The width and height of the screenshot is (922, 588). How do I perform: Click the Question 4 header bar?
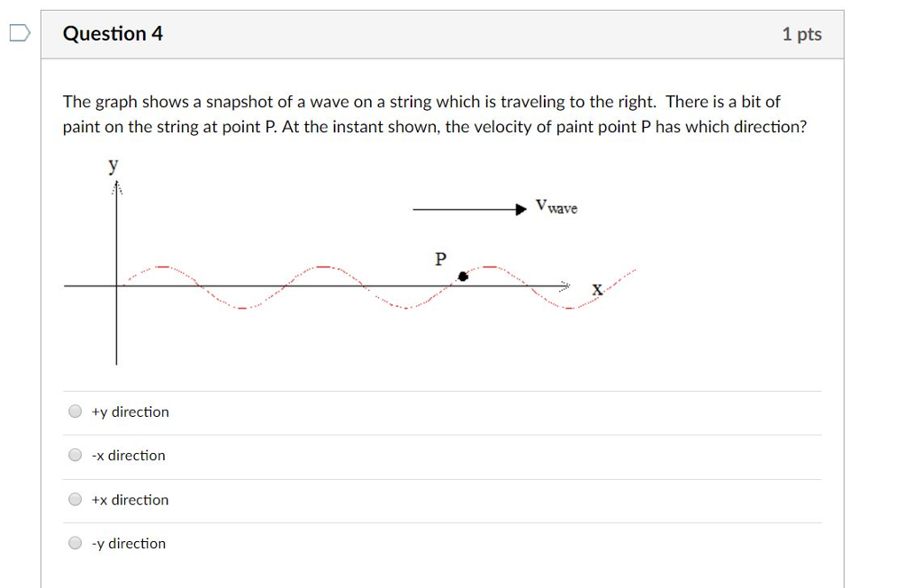[x=360, y=33]
